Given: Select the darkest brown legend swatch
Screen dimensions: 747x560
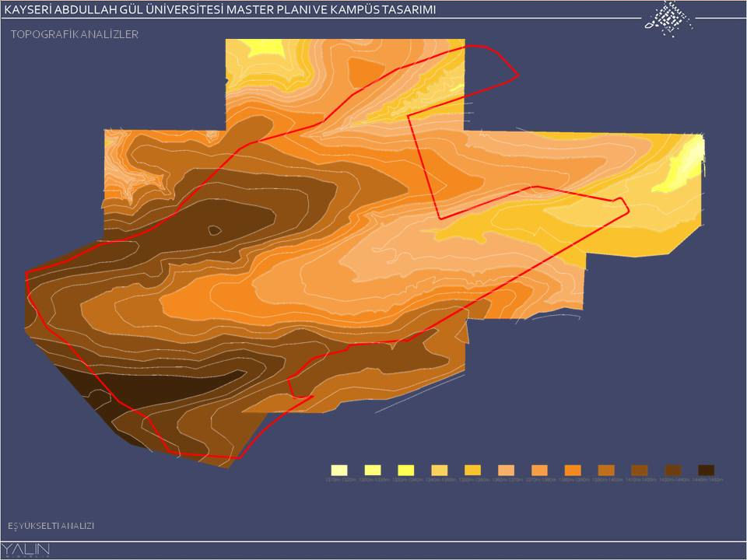Looking at the screenshot, I should click(706, 470).
